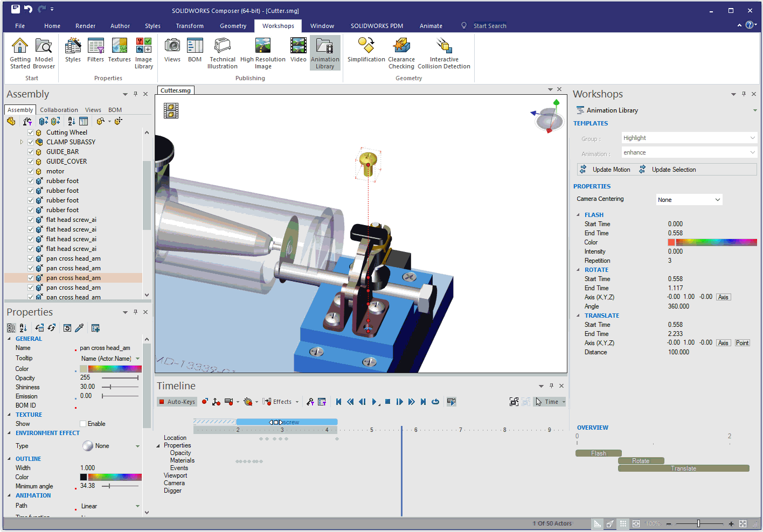
Task: Click Axis button for Rotate
Action: pos(723,297)
